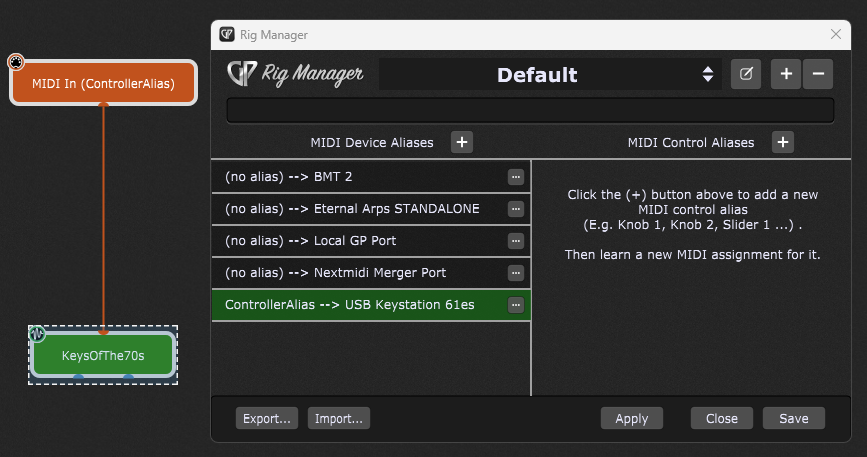Apply the rig changes
The image size is (867, 457).
pos(631,418)
